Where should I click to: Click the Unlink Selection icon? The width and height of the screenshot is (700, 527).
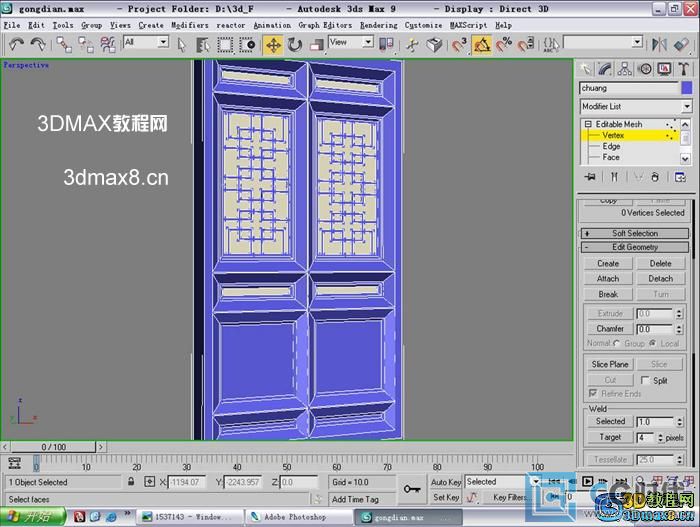pos(86,44)
